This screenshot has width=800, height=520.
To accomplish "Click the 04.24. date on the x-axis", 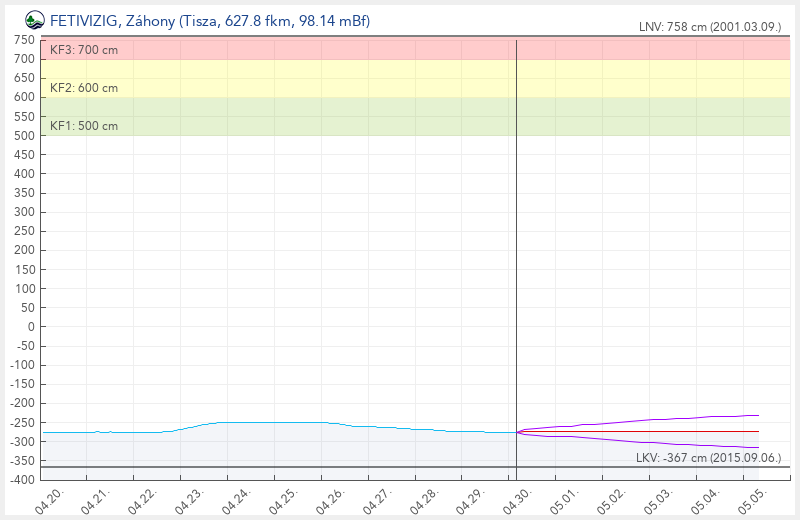I will tap(236, 499).
